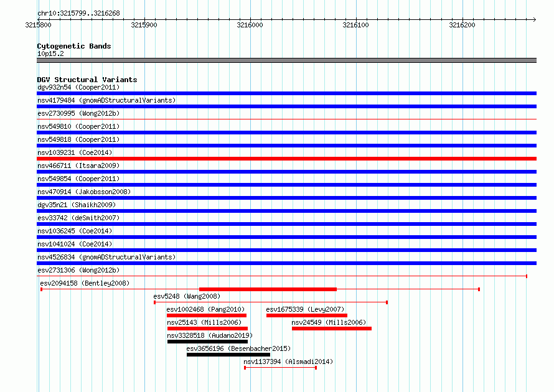Click the nsv549854 (Cooper2011) label
Screen dimensions: 554x392
click(x=78, y=179)
